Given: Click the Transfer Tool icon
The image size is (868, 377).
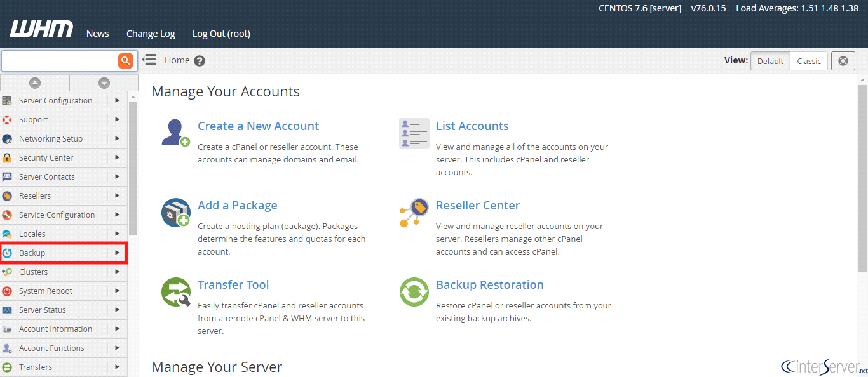Looking at the screenshot, I should coord(176,292).
